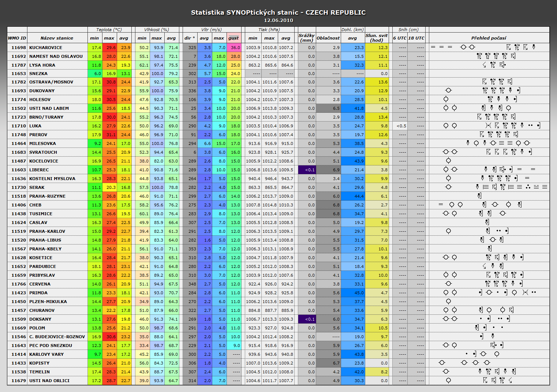Click the 6.0 min temperature for SNEZKA

(x=95, y=74)
